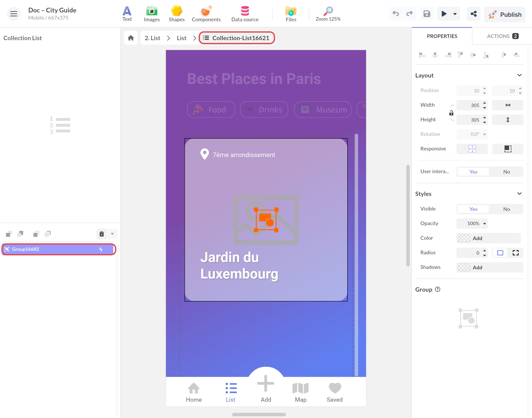532x418 pixels.
Task: Toggle the all-corners radius mode
Action: tap(500, 253)
